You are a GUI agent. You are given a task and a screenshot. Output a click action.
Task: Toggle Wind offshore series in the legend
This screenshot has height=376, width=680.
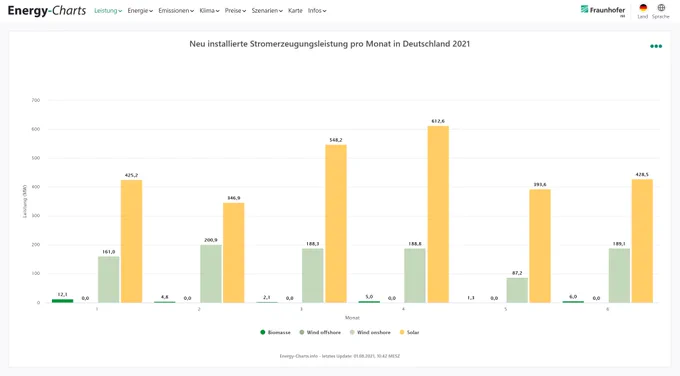pos(320,332)
